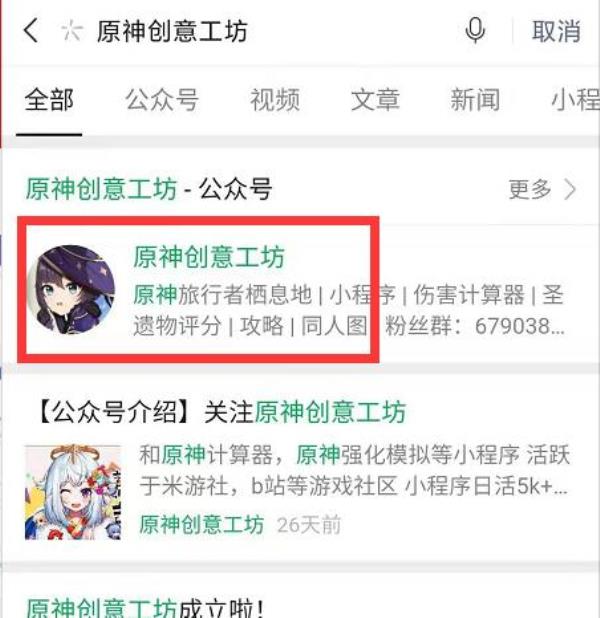
Task: Tap the account description with 伤害计算器
Action: pyautogui.click(x=349, y=310)
